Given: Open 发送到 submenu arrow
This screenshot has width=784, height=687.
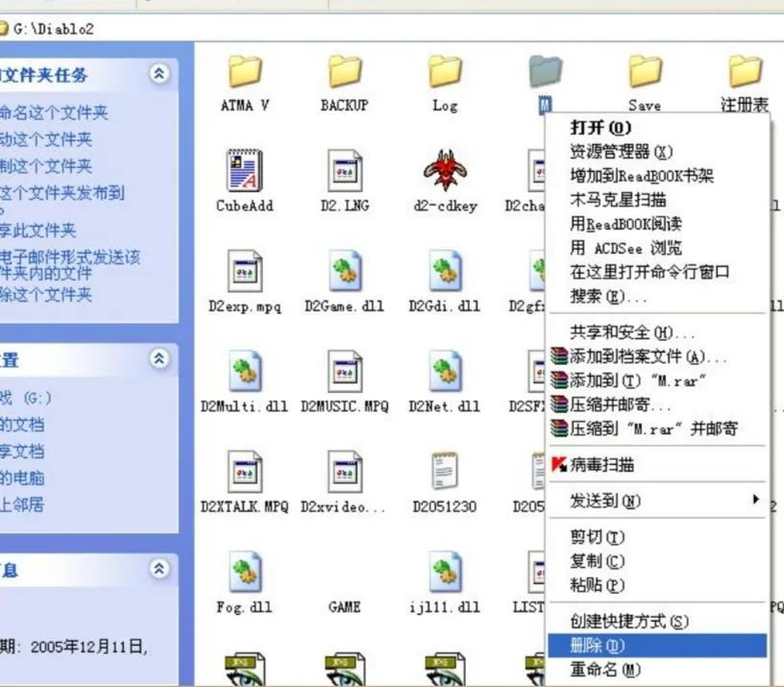Looking at the screenshot, I should click(x=755, y=499).
